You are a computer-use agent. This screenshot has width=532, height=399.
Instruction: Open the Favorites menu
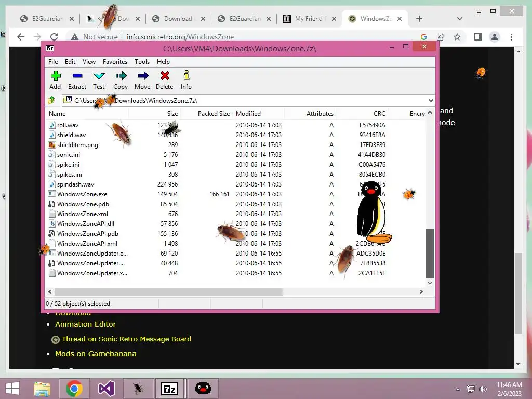click(115, 62)
